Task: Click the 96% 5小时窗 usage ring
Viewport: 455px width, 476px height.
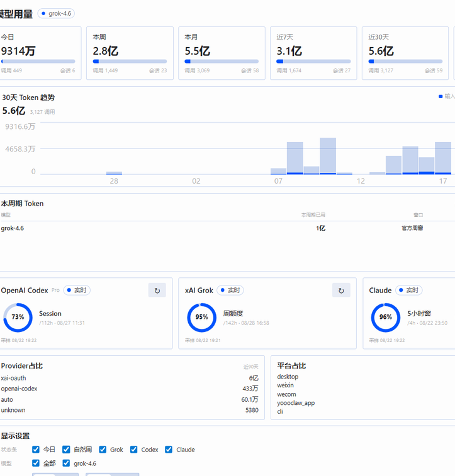Action: coord(386,318)
